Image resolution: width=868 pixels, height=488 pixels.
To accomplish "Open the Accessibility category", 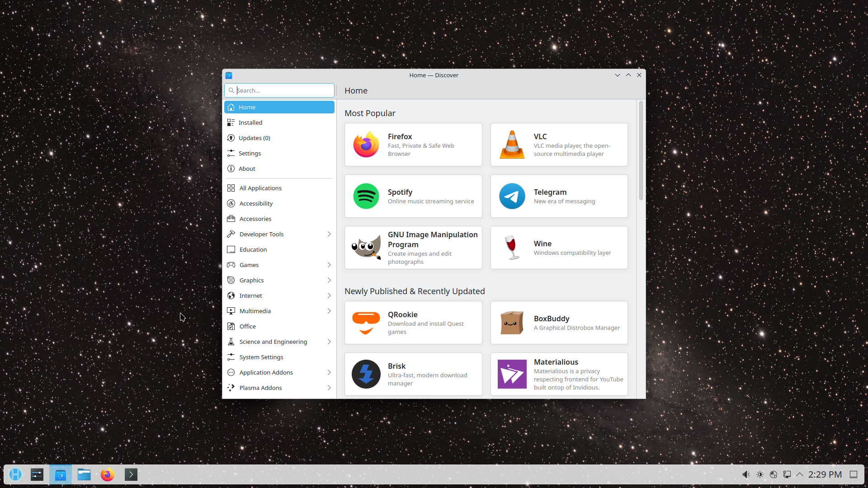I will pos(279,203).
